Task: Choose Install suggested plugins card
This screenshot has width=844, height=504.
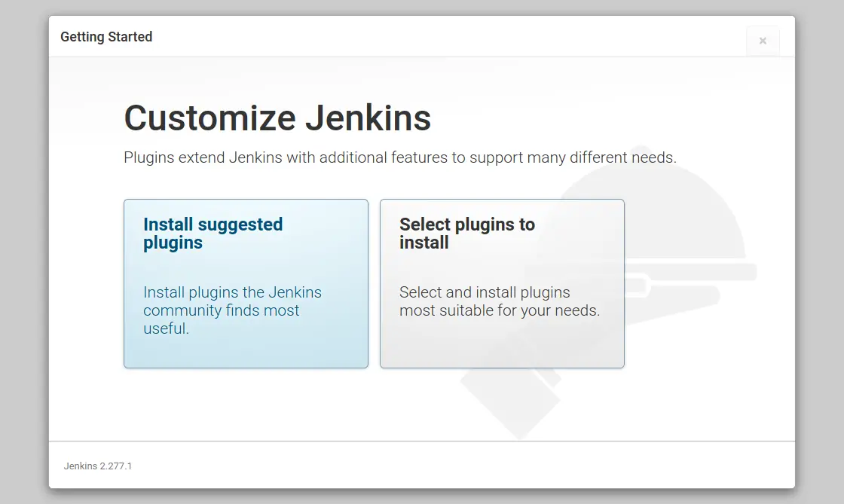Action: click(x=246, y=283)
